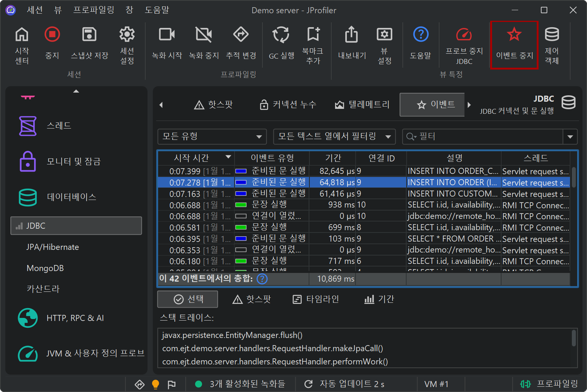Click the help icon next to event total
587x392 pixels.
(x=262, y=279)
